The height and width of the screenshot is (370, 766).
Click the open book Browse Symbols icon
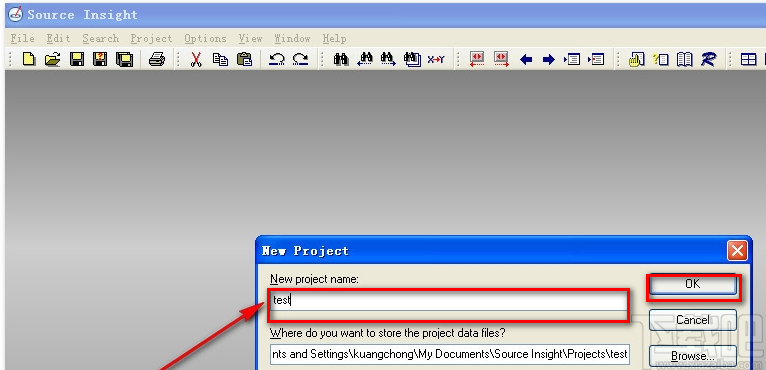click(x=685, y=60)
